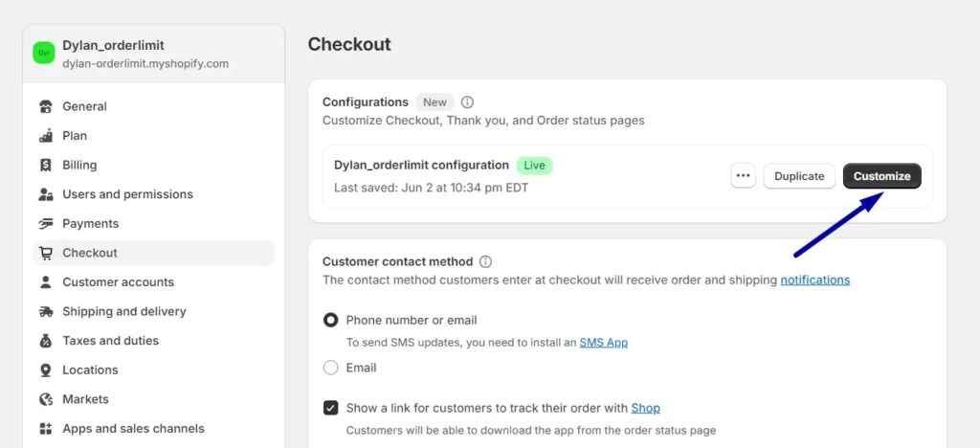Uncheck Show a link to track order with Shop
This screenshot has height=448, width=980.
(x=330, y=408)
